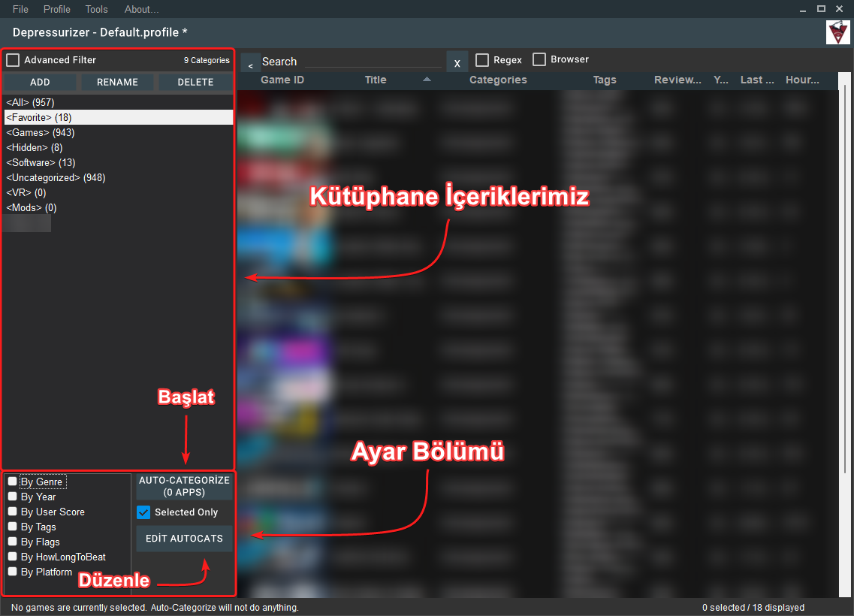854x616 pixels.
Task: Select the <Favorite> (18) category
Action: pyautogui.click(x=118, y=117)
